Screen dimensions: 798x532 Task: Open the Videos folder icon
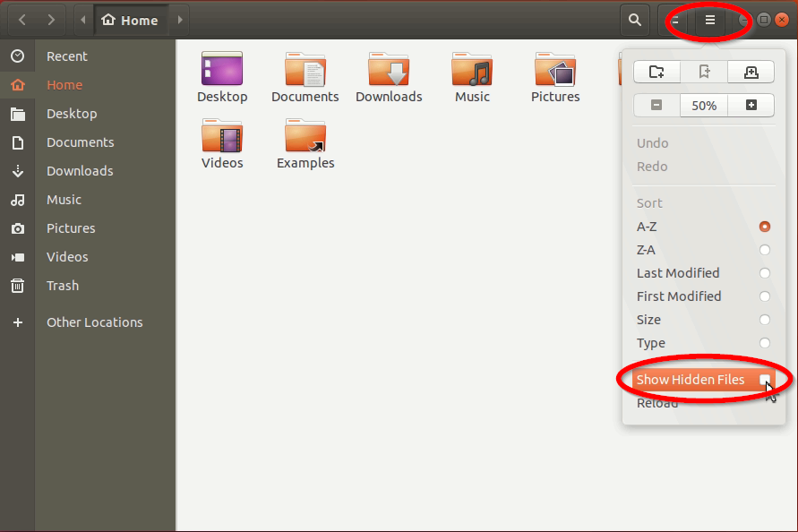[222, 135]
